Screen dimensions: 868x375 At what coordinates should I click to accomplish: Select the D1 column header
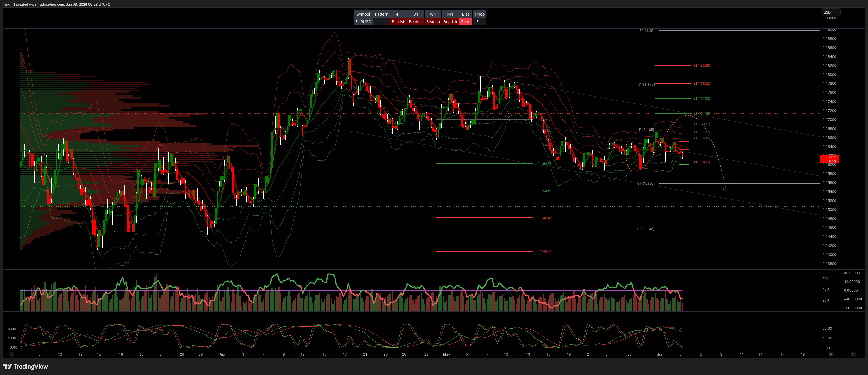415,14
